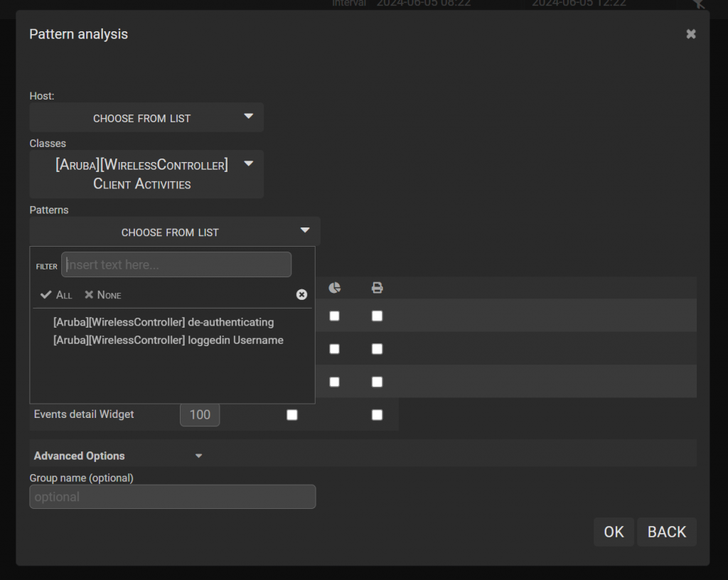The width and height of the screenshot is (728, 580).
Task: Open the Classes dropdown showing Client Activities
Action: pyautogui.click(x=146, y=174)
